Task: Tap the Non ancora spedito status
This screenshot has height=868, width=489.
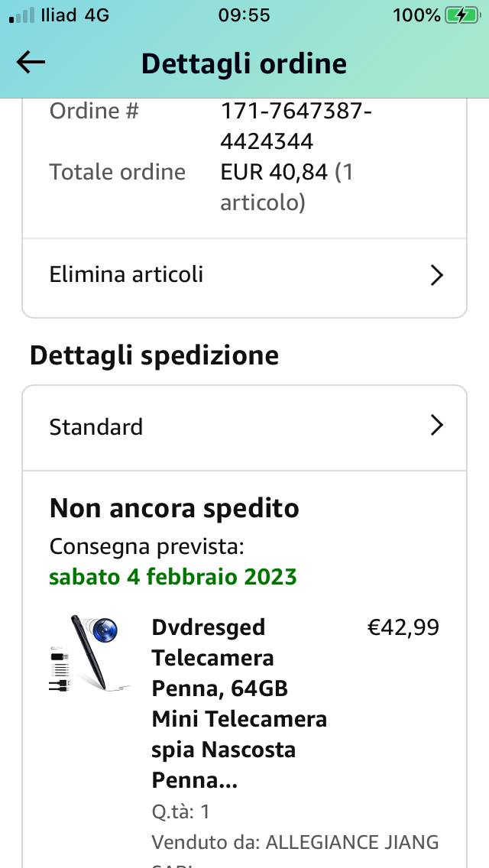Action: (174, 509)
